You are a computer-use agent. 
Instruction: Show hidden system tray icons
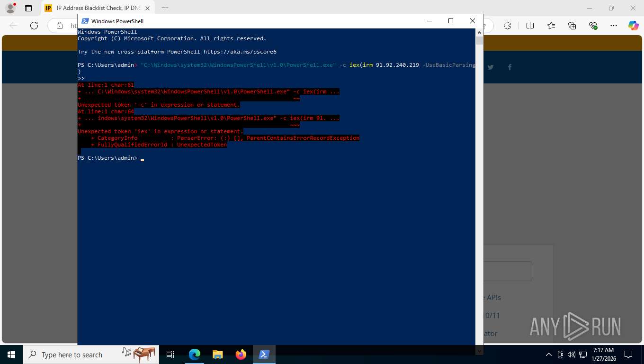(549, 355)
